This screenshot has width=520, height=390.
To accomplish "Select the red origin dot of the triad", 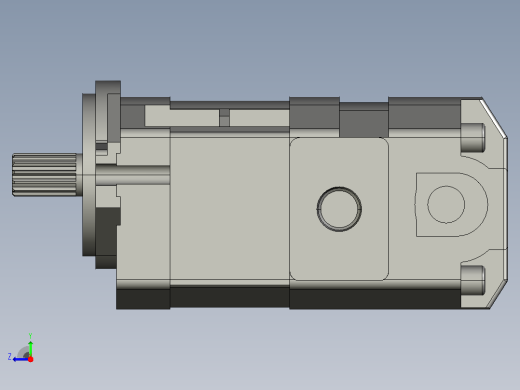I will pyautogui.click(x=31, y=359).
